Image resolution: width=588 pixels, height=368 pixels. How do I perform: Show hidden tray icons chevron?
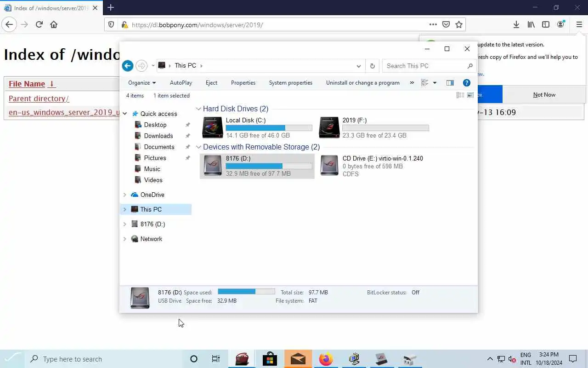click(490, 359)
